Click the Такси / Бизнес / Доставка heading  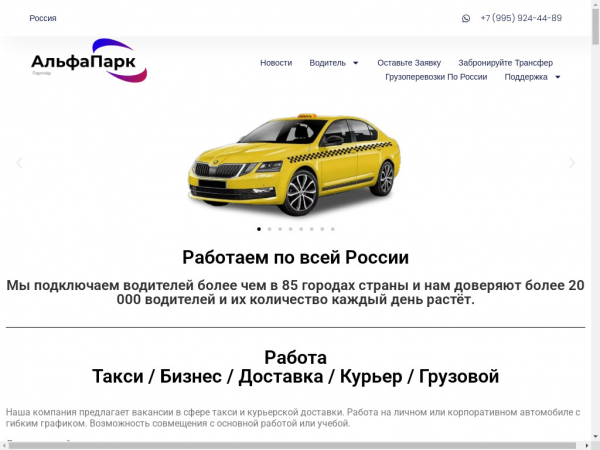[295, 377]
